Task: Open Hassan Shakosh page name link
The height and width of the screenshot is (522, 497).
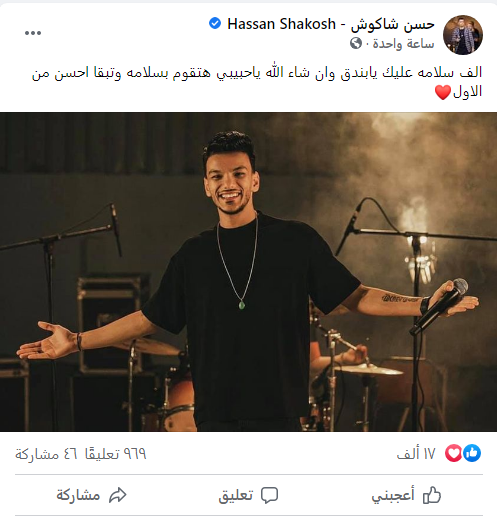Action: pyautogui.click(x=331, y=24)
